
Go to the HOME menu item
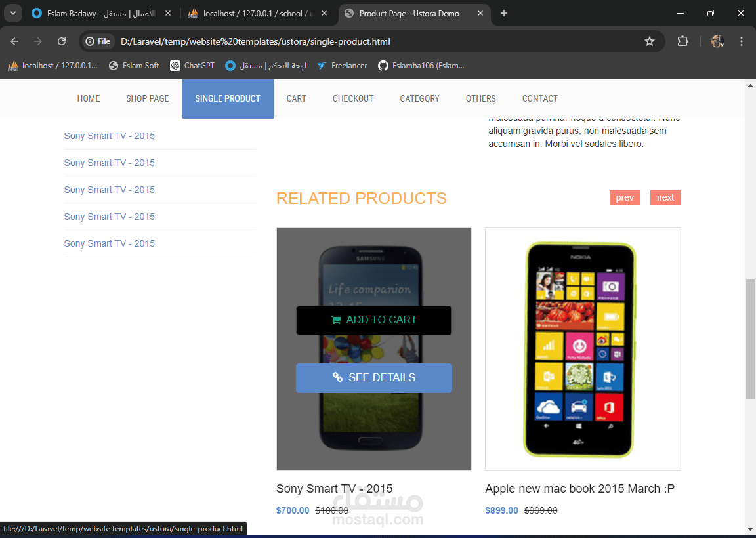[x=89, y=99]
